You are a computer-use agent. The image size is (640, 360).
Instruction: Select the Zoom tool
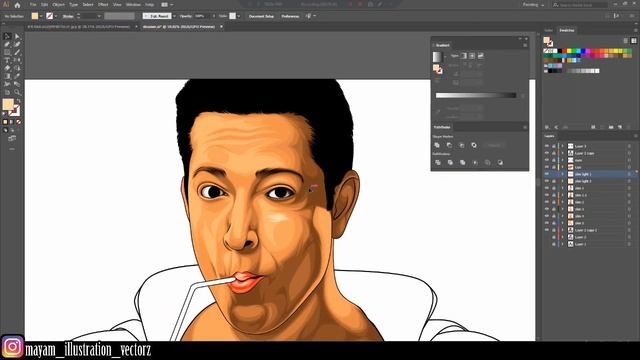pyautogui.click(x=17, y=92)
